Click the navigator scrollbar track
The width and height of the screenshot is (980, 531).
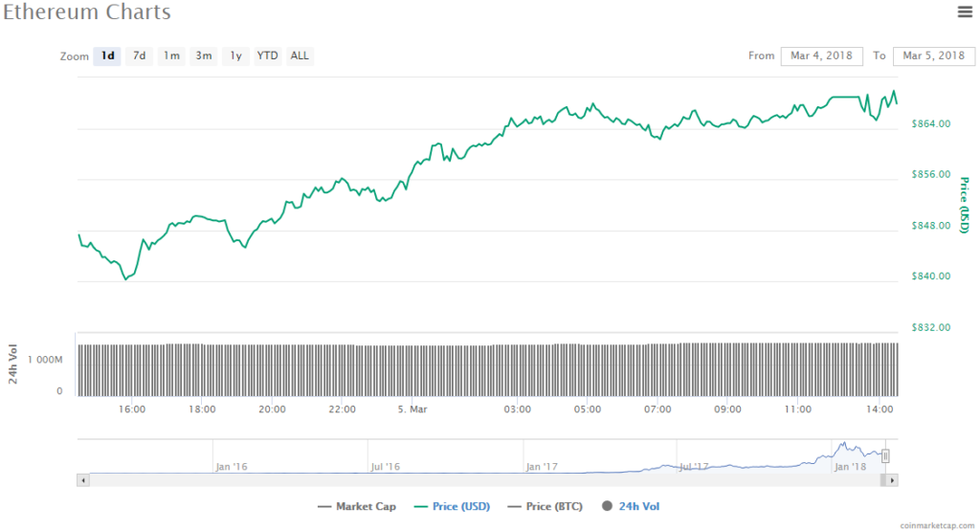tap(479, 479)
